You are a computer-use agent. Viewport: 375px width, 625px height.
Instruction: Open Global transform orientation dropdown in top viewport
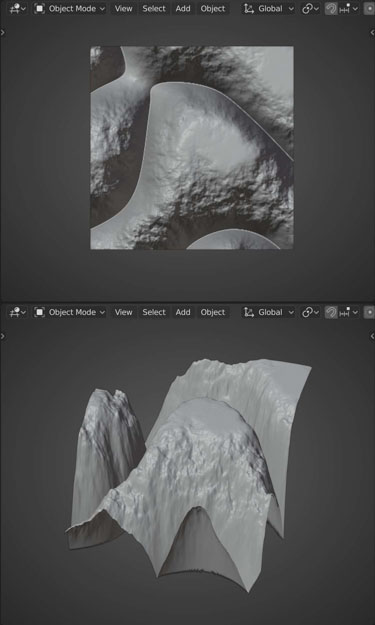click(x=269, y=8)
